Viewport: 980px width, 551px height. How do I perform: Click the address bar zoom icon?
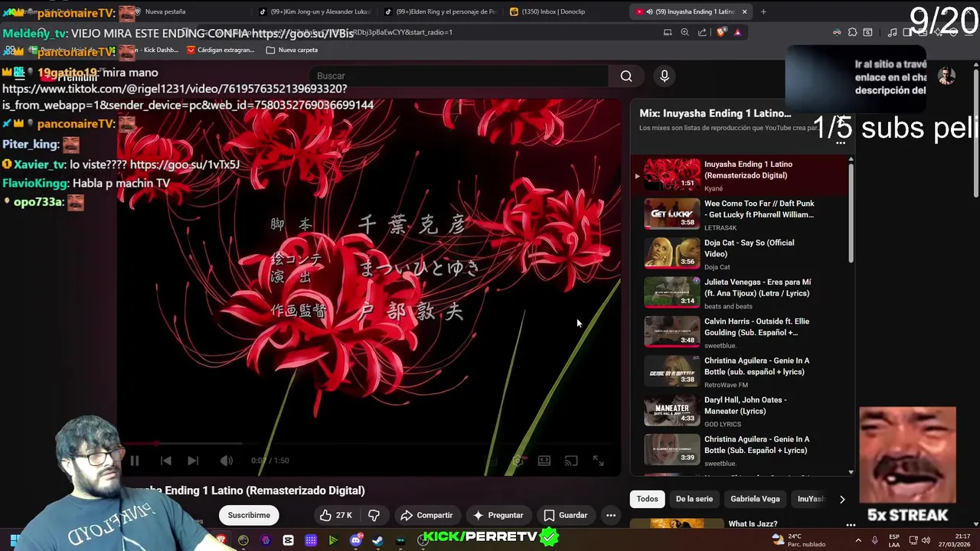pos(684,32)
